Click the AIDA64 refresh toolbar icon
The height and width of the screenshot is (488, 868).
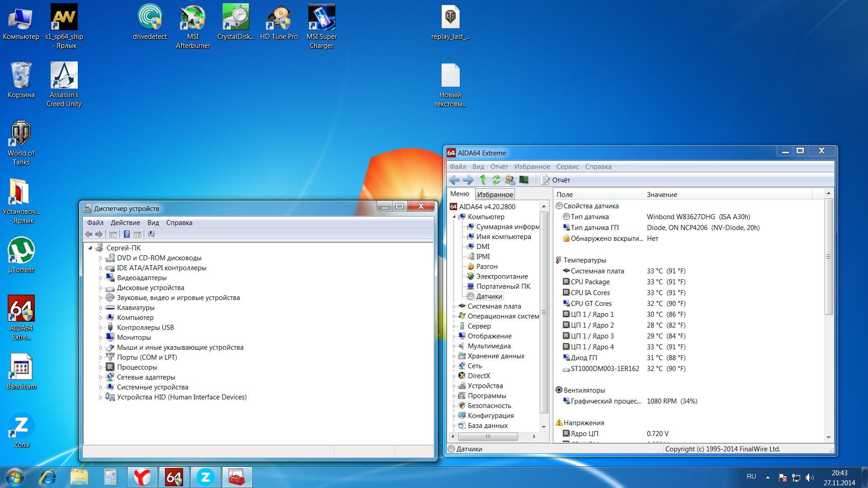click(496, 180)
